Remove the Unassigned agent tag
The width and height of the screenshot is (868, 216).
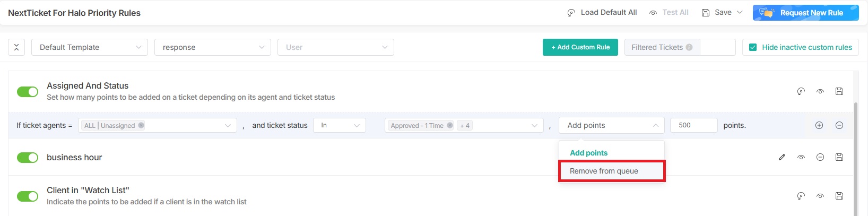tap(141, 126)
